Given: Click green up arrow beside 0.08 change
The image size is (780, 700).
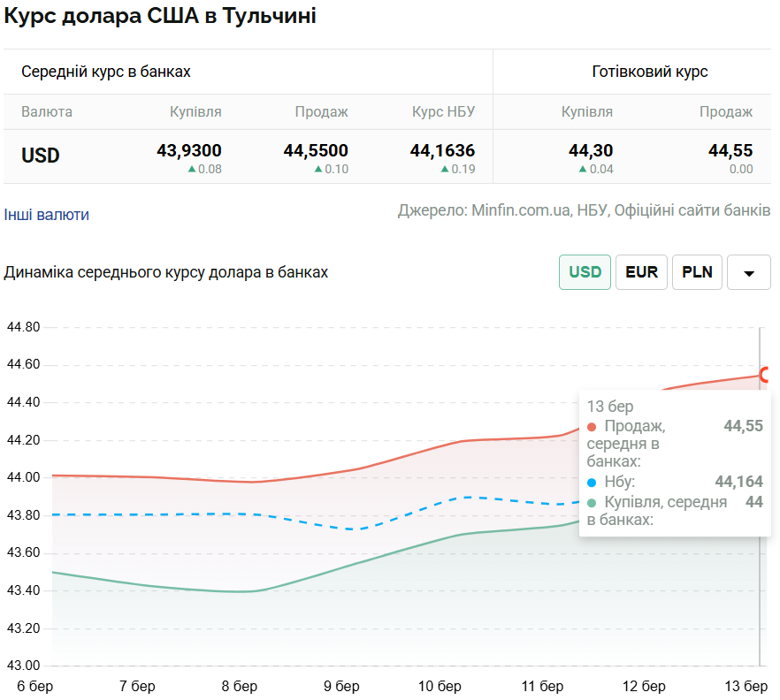Looking at the screenshot, I should pyautogui.click(x=192, y=170).
